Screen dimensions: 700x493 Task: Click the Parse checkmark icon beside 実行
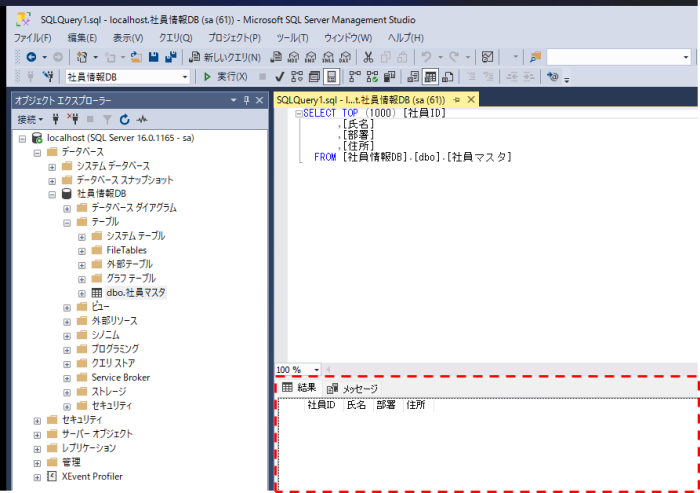(280, 77)
